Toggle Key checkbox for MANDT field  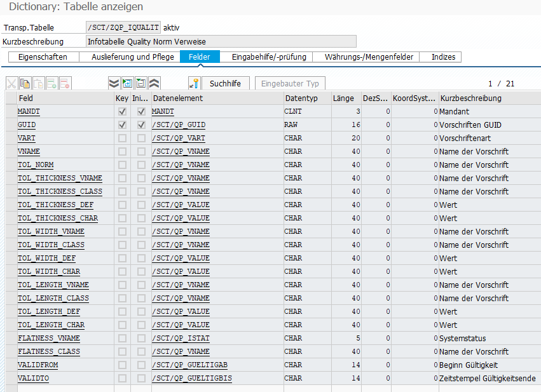(122, 112)
